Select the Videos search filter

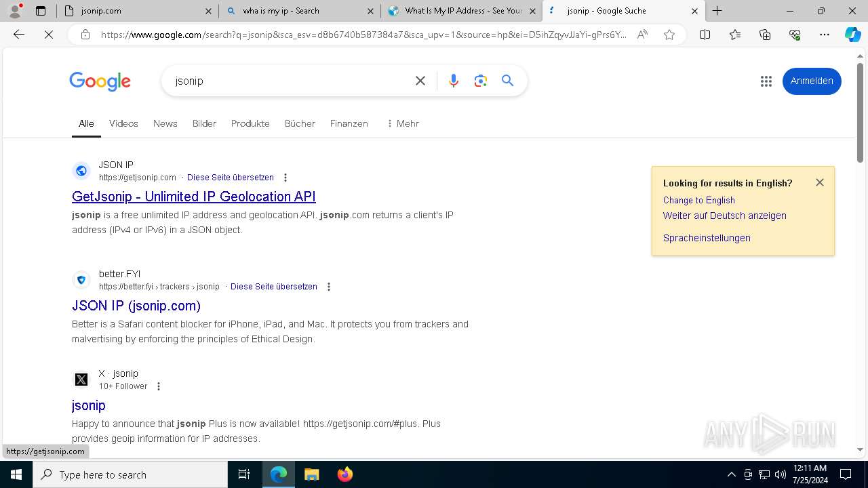123,123
